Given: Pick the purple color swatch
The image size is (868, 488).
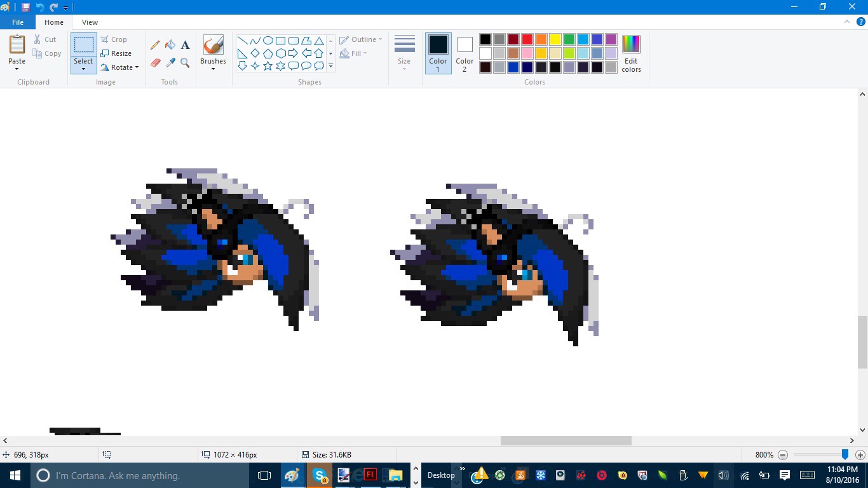Looking at the screenshot, I should pyautogui.click(x=611, y=39).
